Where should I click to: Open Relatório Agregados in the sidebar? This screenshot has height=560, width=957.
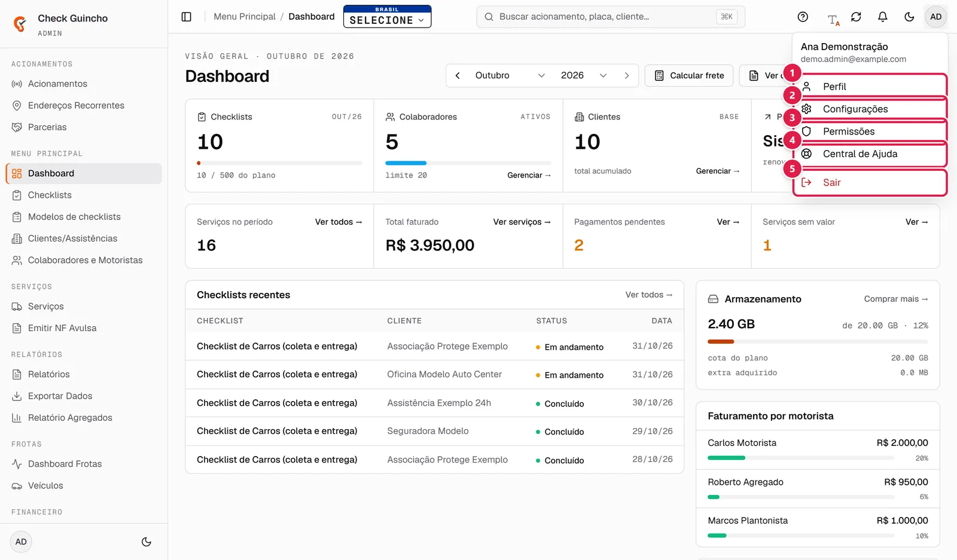[84, 418]
